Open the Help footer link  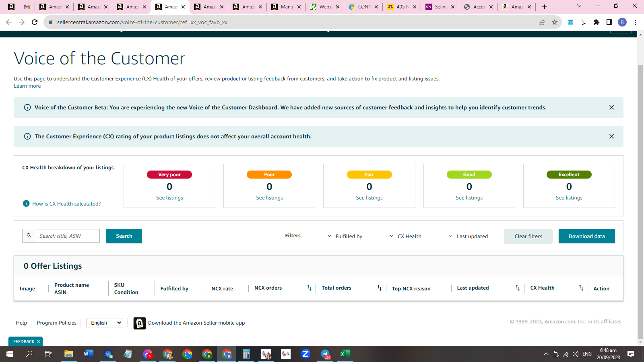tap(21, 323)
